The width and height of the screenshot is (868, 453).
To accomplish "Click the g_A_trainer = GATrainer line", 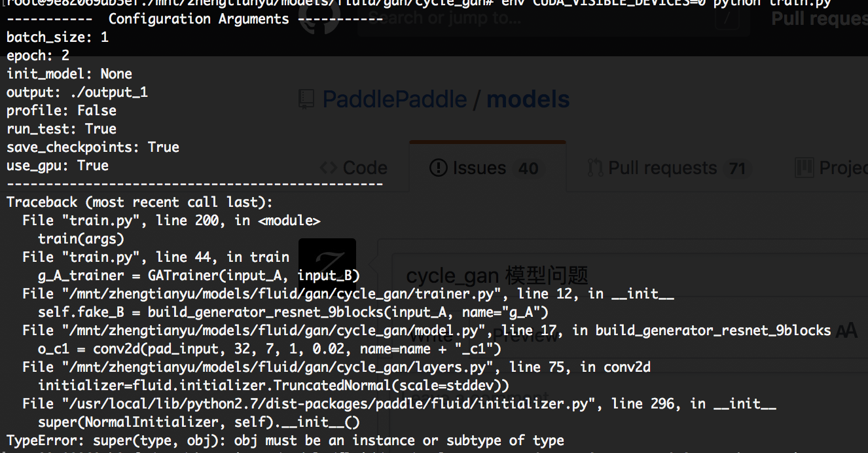I will tap(199, 276).
